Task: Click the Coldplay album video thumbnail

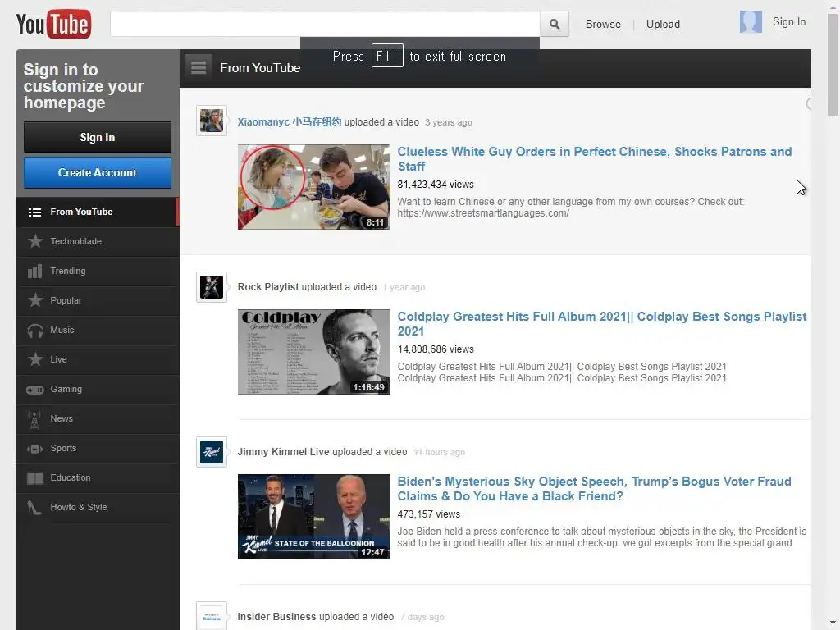Action: (313, 352)
